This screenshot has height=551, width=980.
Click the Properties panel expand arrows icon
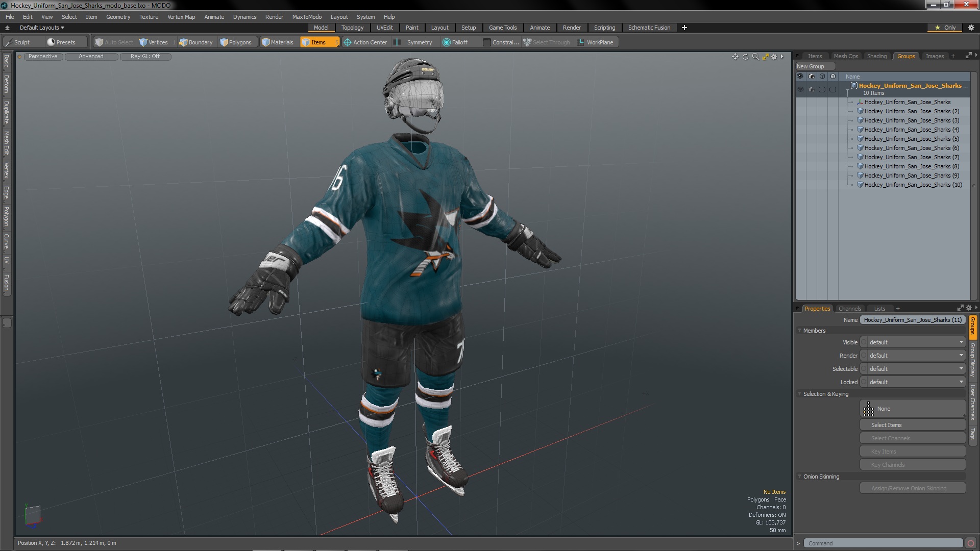click(x=960, y=308)
